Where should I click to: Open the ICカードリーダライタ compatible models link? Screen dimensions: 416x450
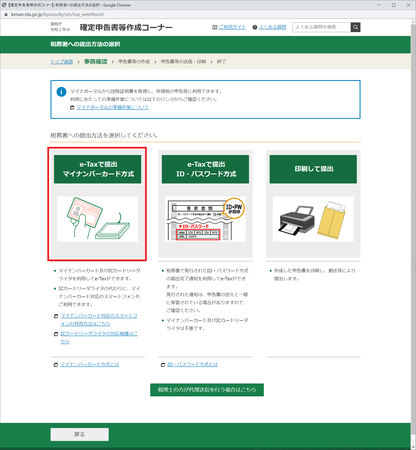[x=99, y=337]
